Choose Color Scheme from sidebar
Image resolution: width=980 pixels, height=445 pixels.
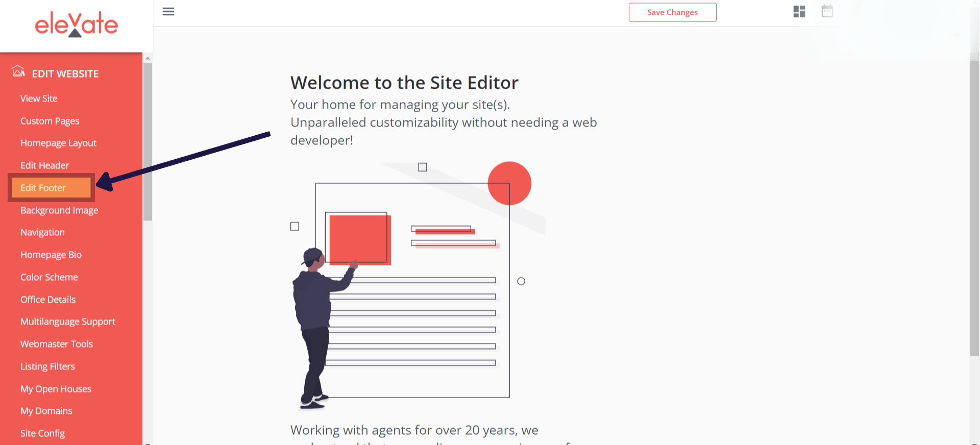(x=49, y=277)
